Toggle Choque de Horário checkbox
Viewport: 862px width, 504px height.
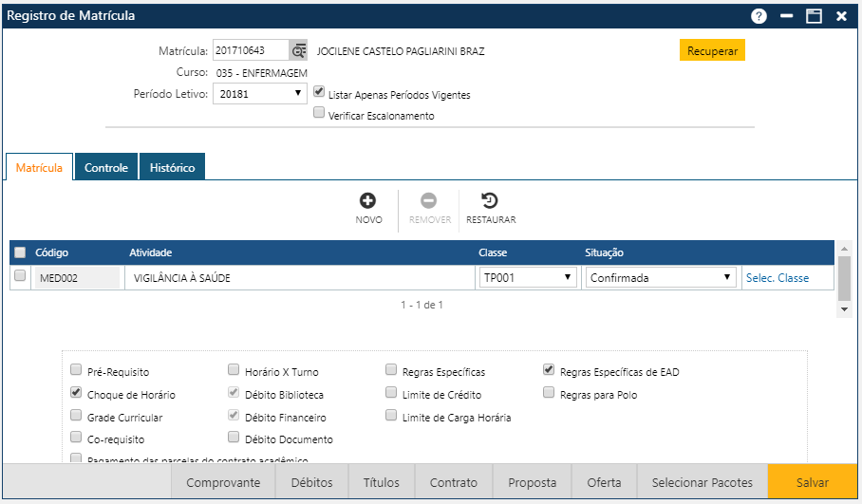(77, 393)
